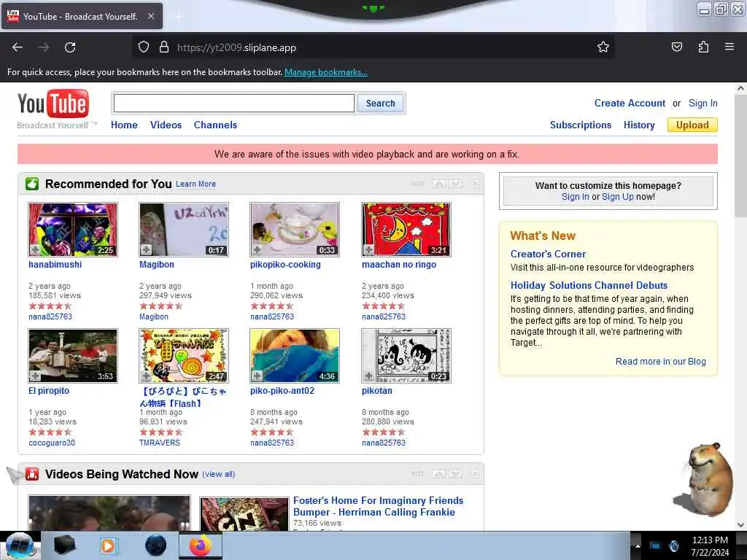The width and height of the screenshot is (747, 560).
Task: Click the red Videos Being Watched Now icon
Action: click(32, 474)
